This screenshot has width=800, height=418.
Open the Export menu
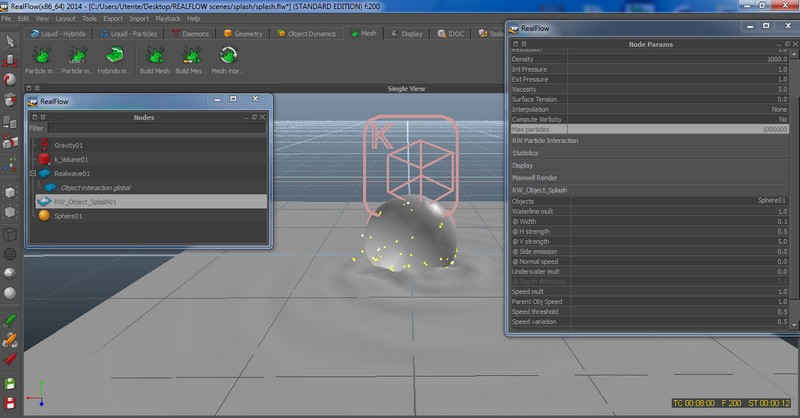113,18
